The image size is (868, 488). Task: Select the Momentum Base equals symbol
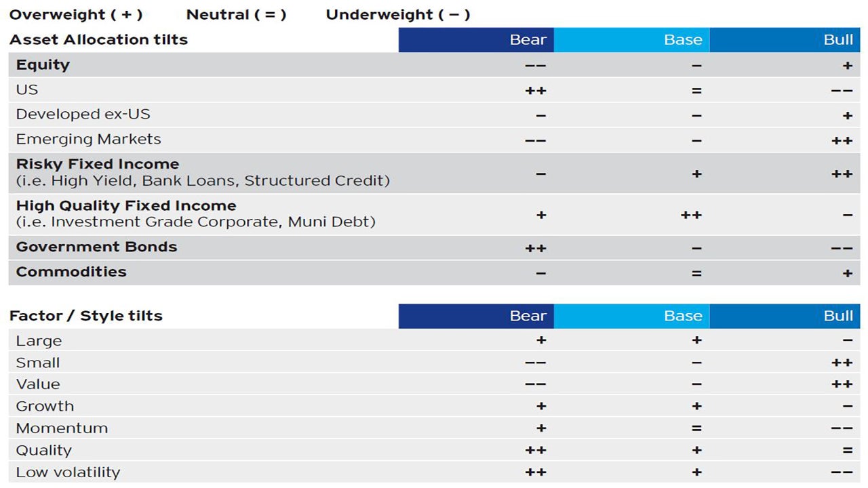tap(696, 428)
